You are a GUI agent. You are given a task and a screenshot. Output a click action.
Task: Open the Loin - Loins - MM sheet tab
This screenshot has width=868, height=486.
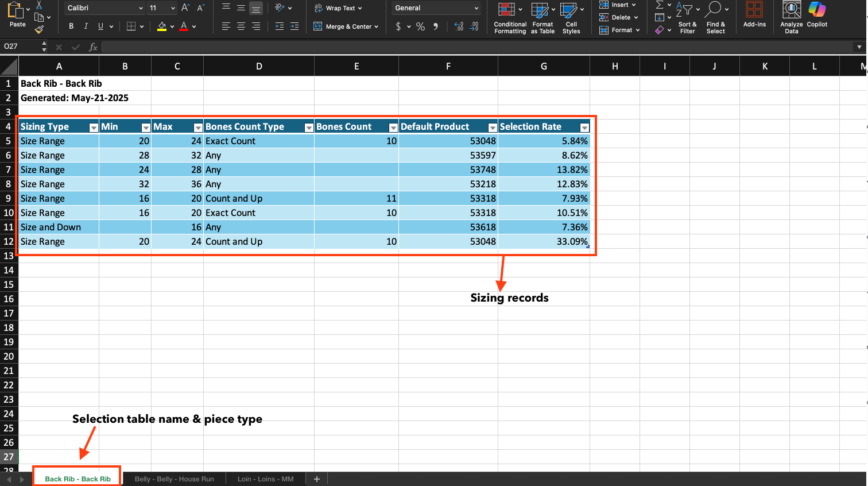(265, 479)
